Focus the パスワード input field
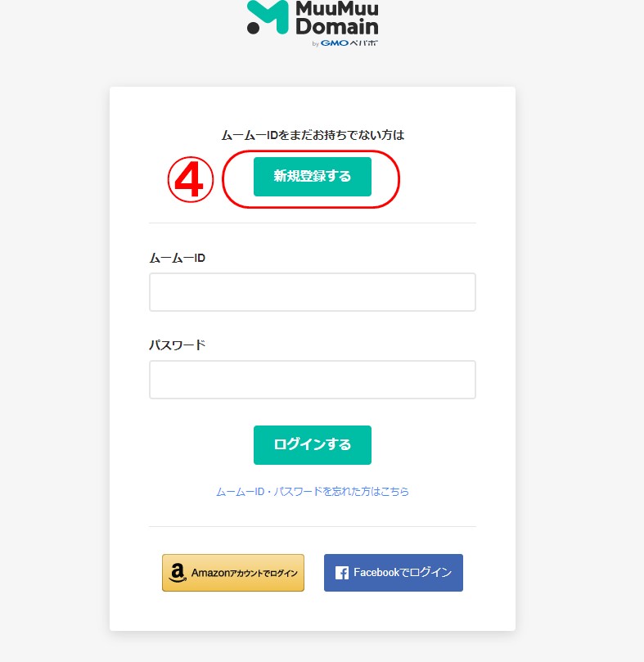 313,380
